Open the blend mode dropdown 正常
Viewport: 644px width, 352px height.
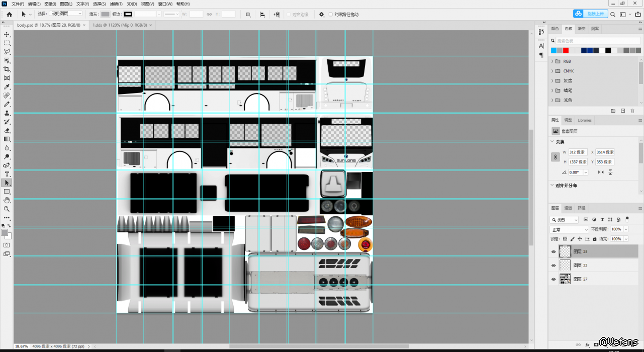click(x=569, y=229)
